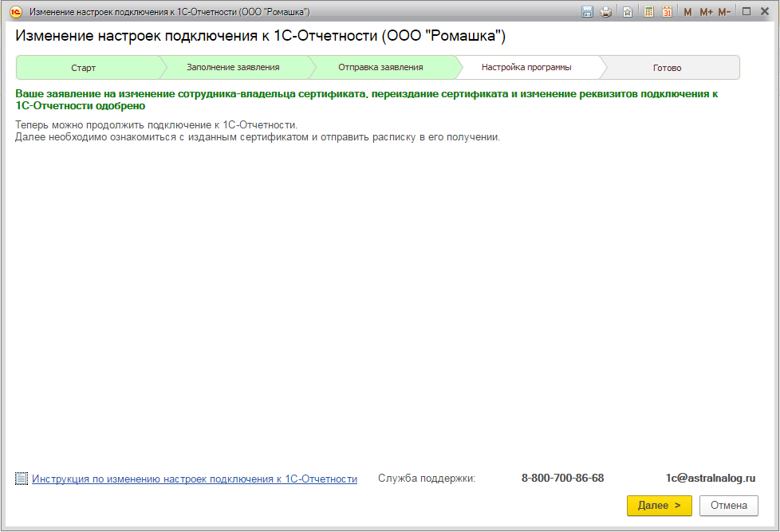
Task: Click the printer icon in title bar
Action: (x=606, y=12)
